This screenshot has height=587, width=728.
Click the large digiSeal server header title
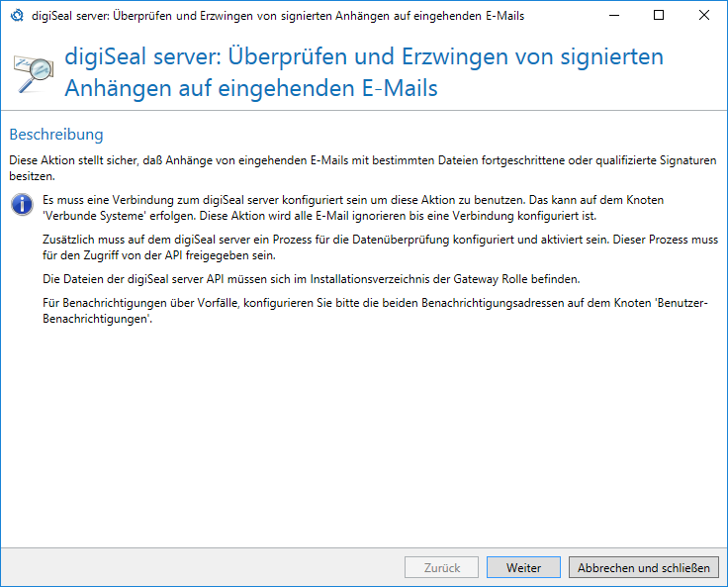(x=364, y=72)
